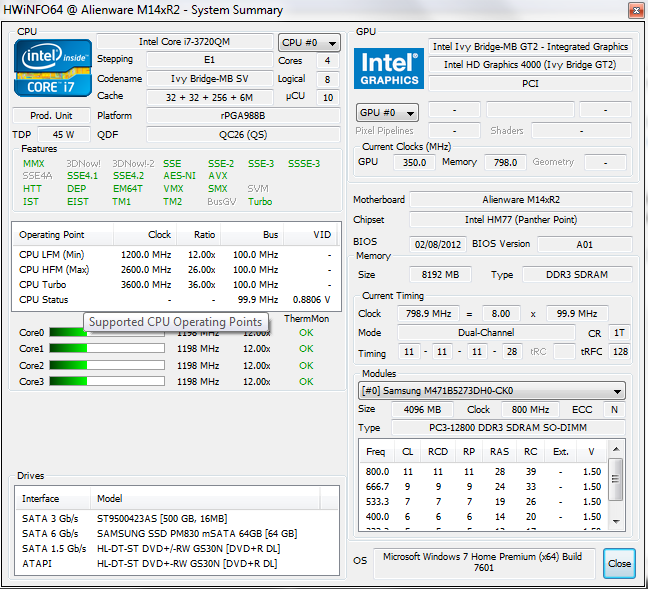Click the GPU bus PCI field
This screenshot has width=648, height=589.
[x=530, y=83]
